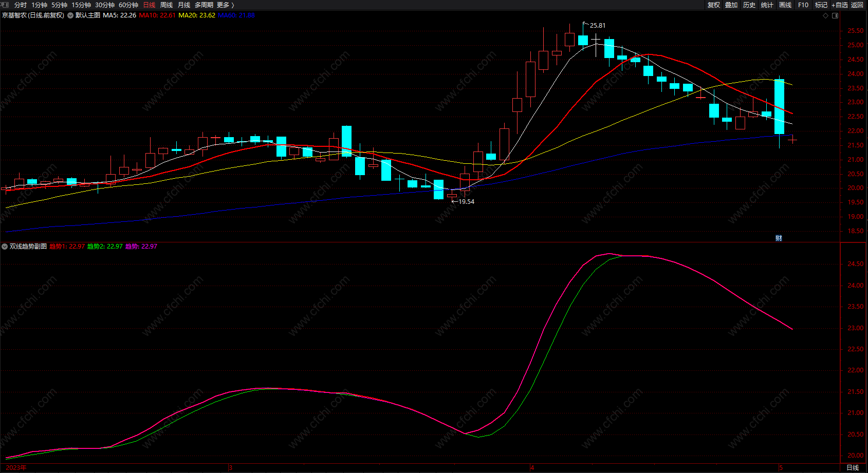This screenshot has width=868, height=473.
Task: Click the 25.50 price axis label in main chart
Action: (x=856, y=31)
